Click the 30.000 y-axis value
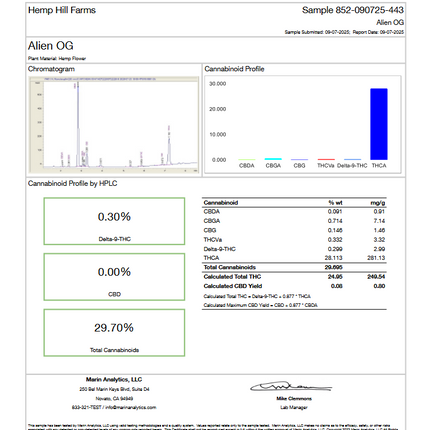Image resolution: width=430 pixels, height=430 pixels. 218,84
